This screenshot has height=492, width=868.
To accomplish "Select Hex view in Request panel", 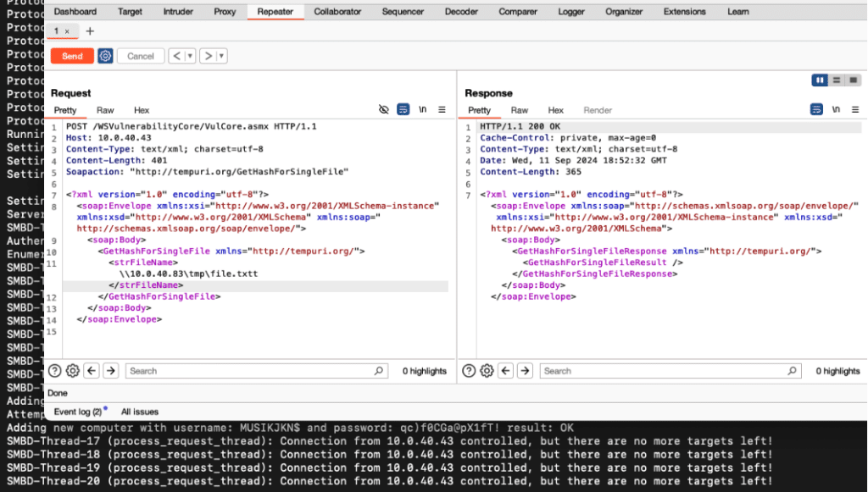I will (142, 110).
